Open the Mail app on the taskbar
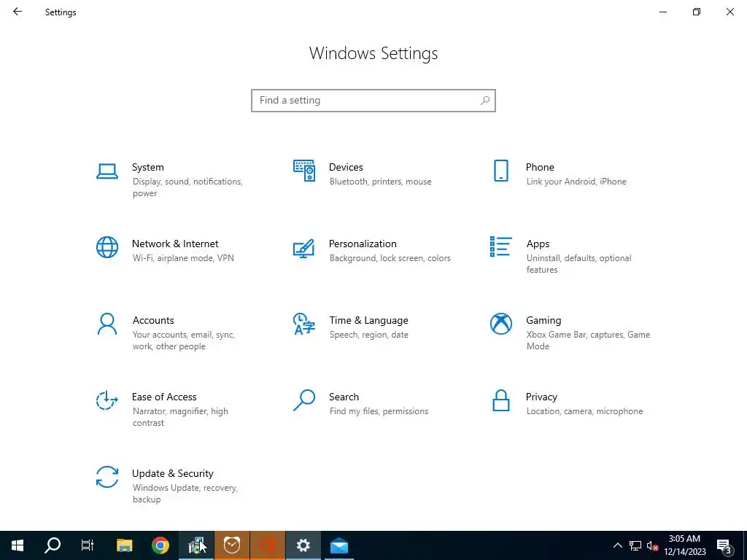This screenshot has width=747, height=560. tap(339, 545)
